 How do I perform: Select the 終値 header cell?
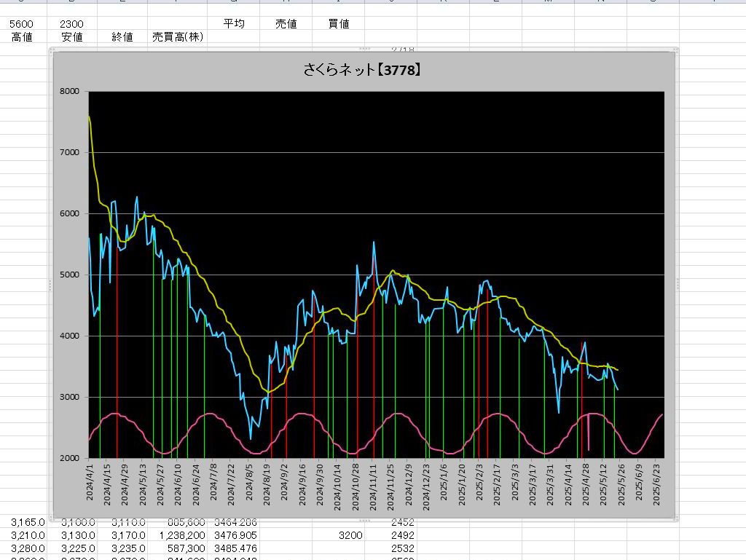click(x=122, y=37)
